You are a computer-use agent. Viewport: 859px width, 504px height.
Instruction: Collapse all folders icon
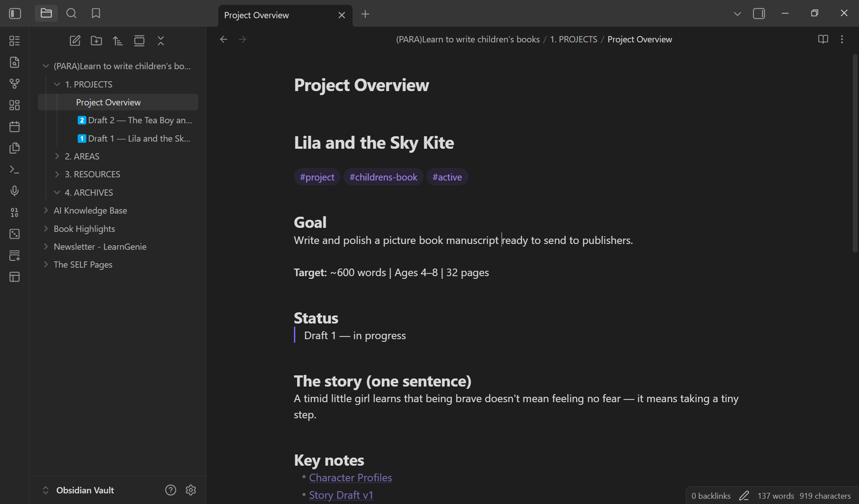pyautogui.click(x=161, y=41)
